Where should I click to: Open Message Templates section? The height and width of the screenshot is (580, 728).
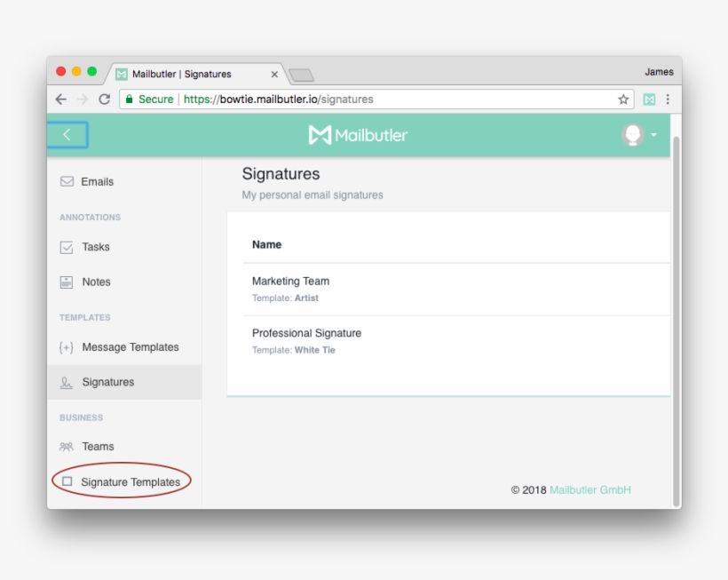[x=130, y=347]
